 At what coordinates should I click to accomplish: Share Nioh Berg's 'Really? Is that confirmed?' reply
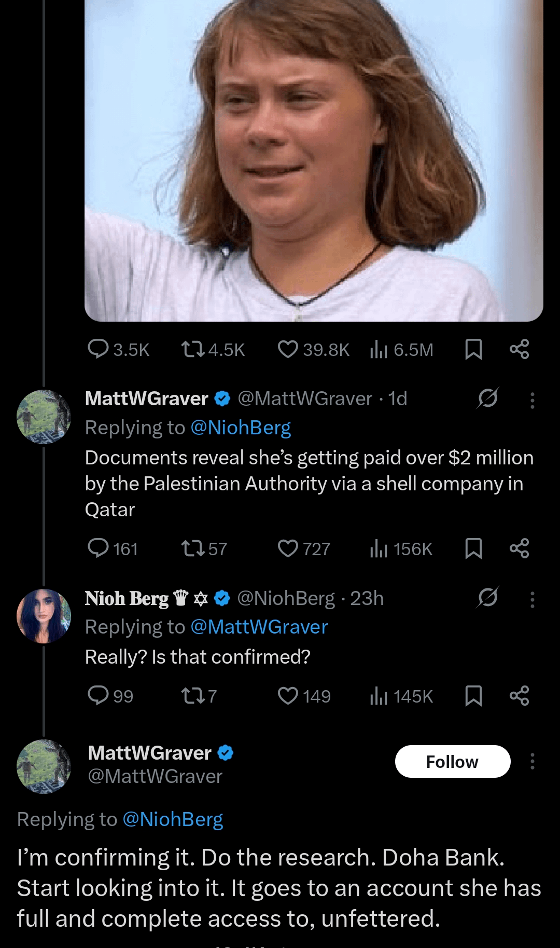519,696
